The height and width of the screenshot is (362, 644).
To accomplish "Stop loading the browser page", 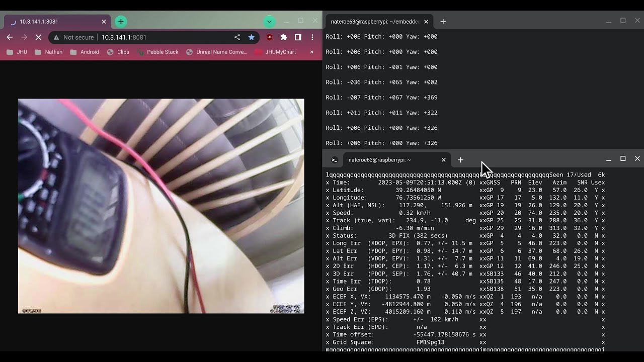I will point(39,37).
